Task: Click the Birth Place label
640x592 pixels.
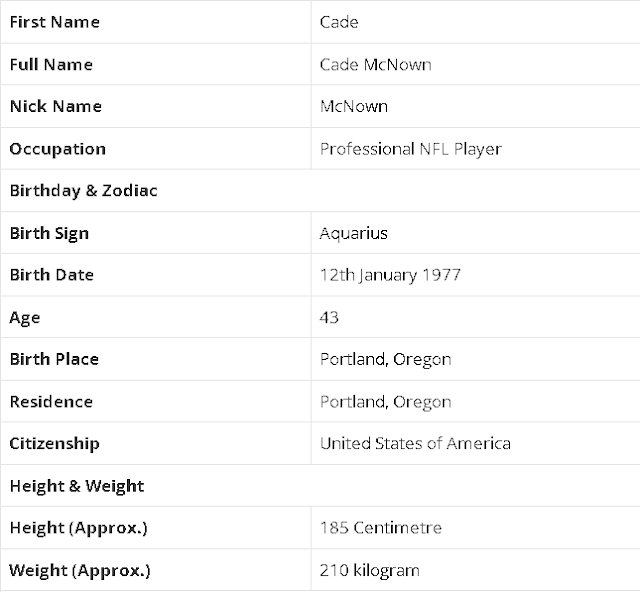Action: click(x=54, y=359)
